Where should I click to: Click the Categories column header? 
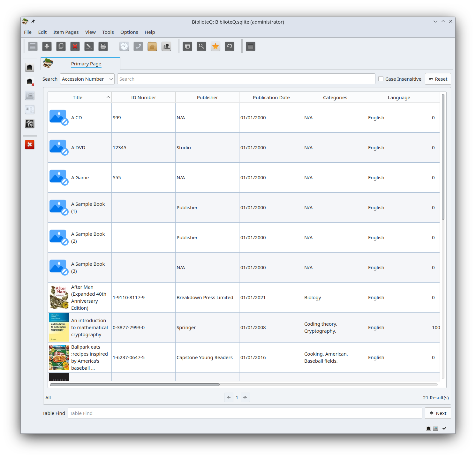pyautogui.click(x=335, y=98)
